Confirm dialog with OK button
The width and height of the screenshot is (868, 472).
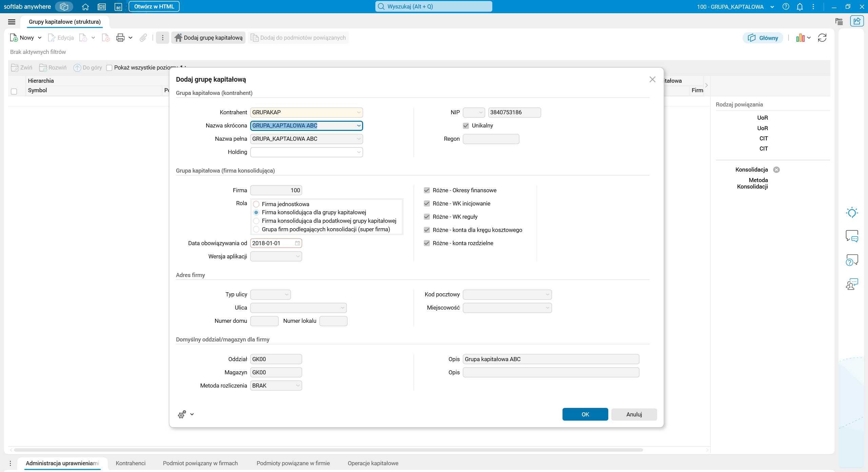(585, 414)
